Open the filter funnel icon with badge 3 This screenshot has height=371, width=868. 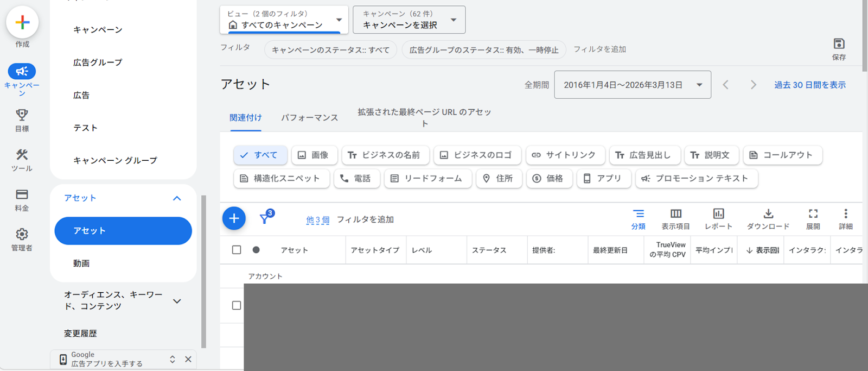266,217
